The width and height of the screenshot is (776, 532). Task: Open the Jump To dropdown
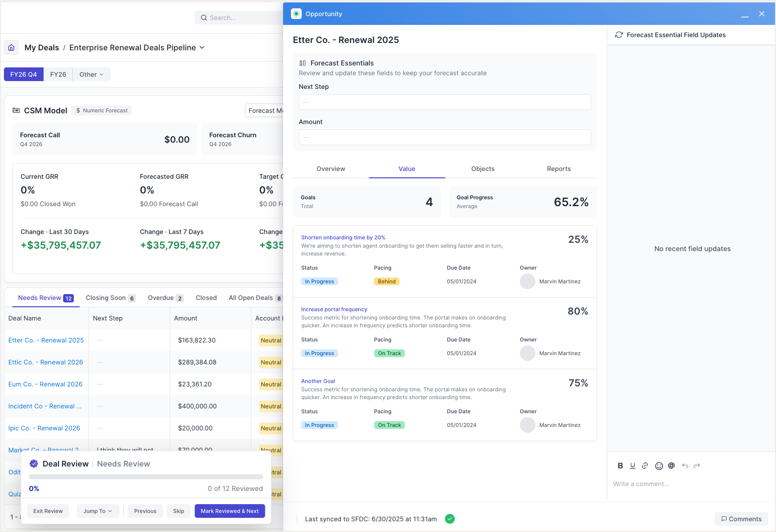coord(97,511)
